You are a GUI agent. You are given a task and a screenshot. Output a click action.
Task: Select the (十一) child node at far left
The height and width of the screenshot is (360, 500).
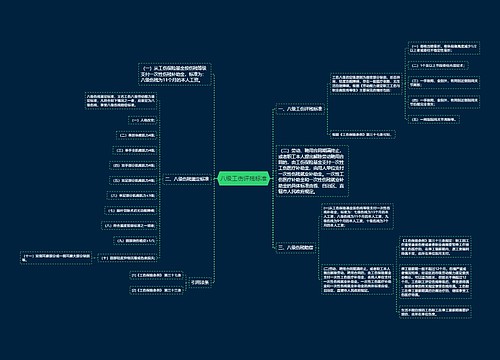coord(56,258)
